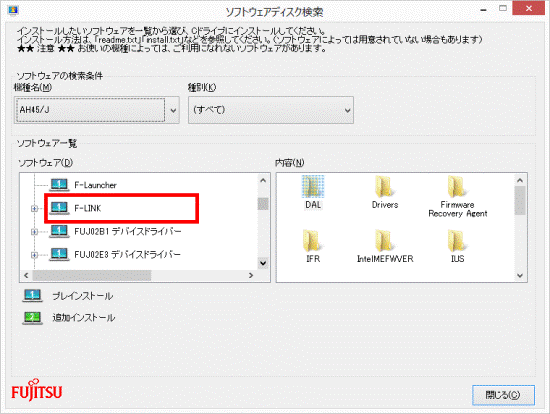Click up arrow of contents pane scrollbar
Viewport: 550px width, 414px height.
coord(520,180)
